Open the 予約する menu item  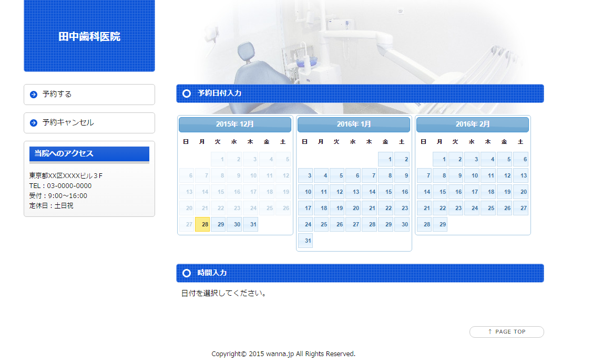[89, 95]
